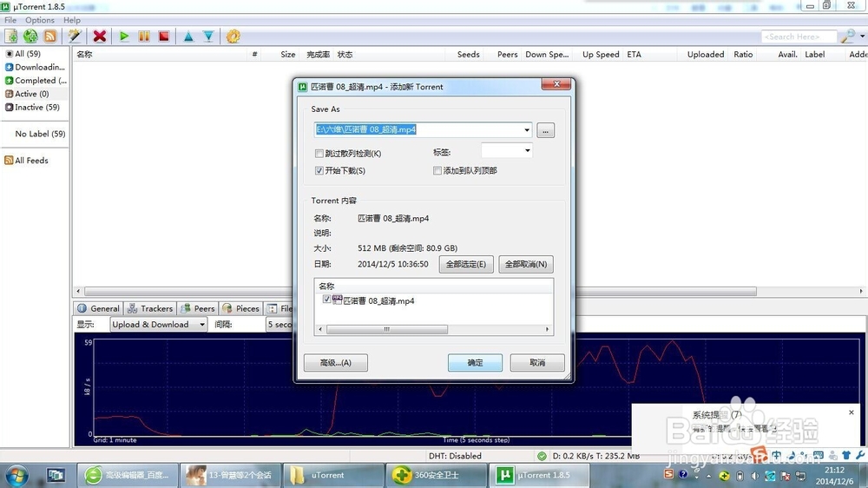This screenshot has width=868, height=488.
Task: Open Preferences gear icon
Action: [x=233, y=36]
